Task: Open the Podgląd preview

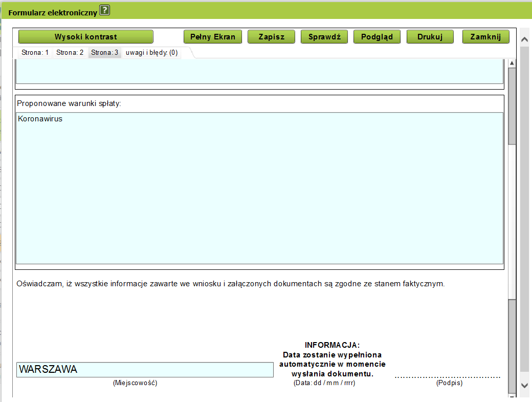Action: tap(377, 36)
